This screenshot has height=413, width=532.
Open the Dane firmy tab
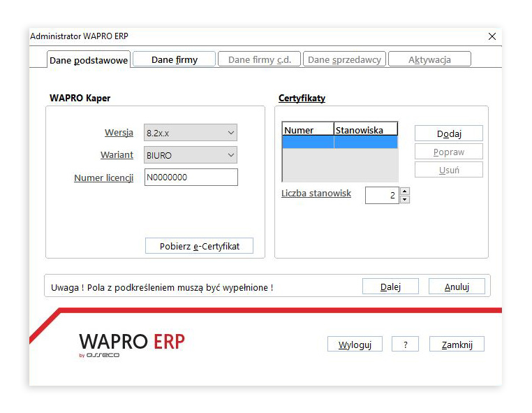175,59
